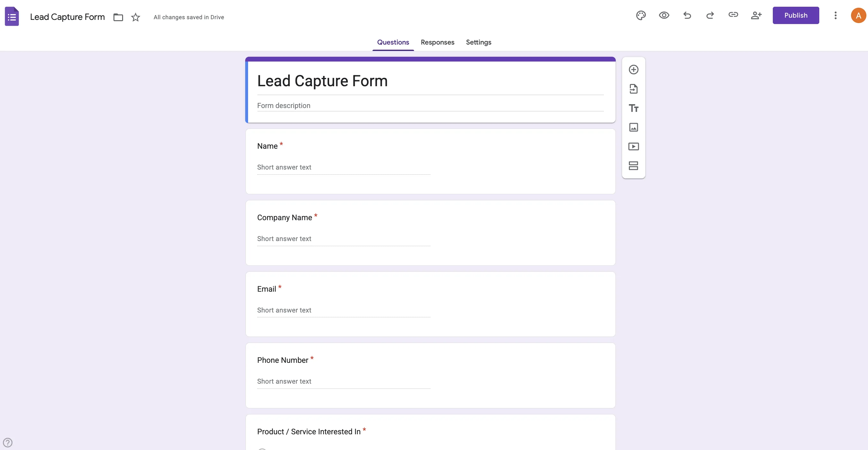Import questions from another form
Image resolution: width=868 pixels, height=450 pixels.
point(633,88)
